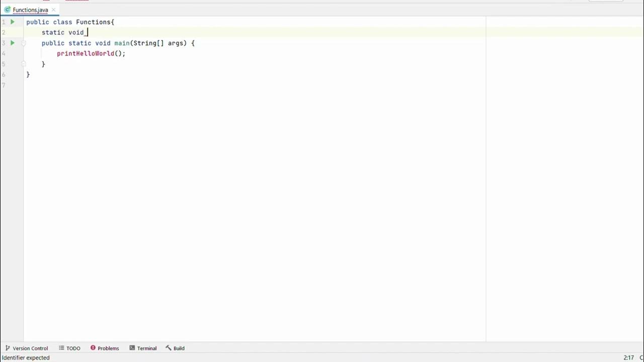Screen dimensions: 644x362
Task: Close the Functions.java editor tab
Action: coord(53,10)
